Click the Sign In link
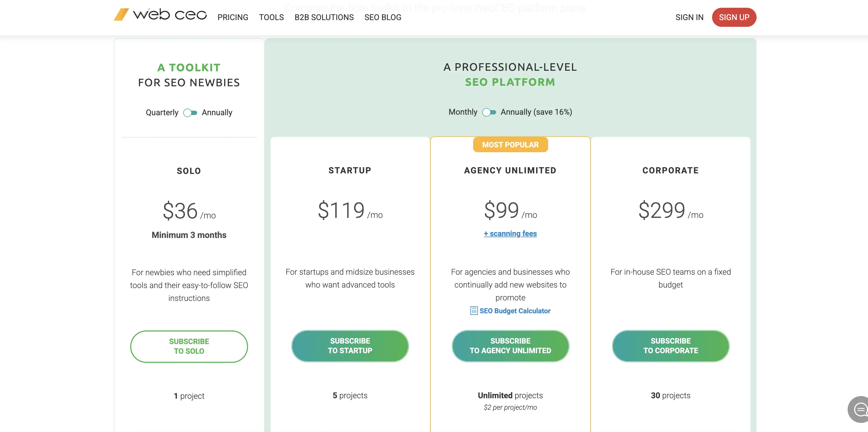868x432 pixels. pyautogui.click(x=689, y=17)
